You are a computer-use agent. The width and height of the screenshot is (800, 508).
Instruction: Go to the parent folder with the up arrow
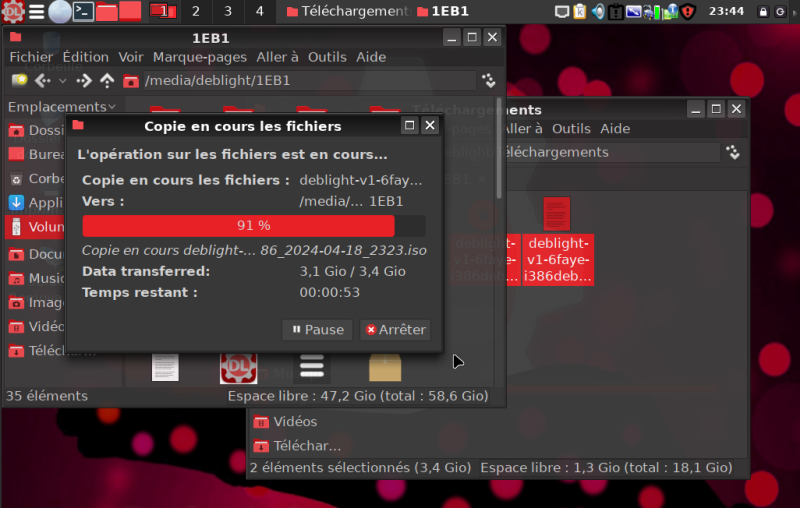(107, 81)
